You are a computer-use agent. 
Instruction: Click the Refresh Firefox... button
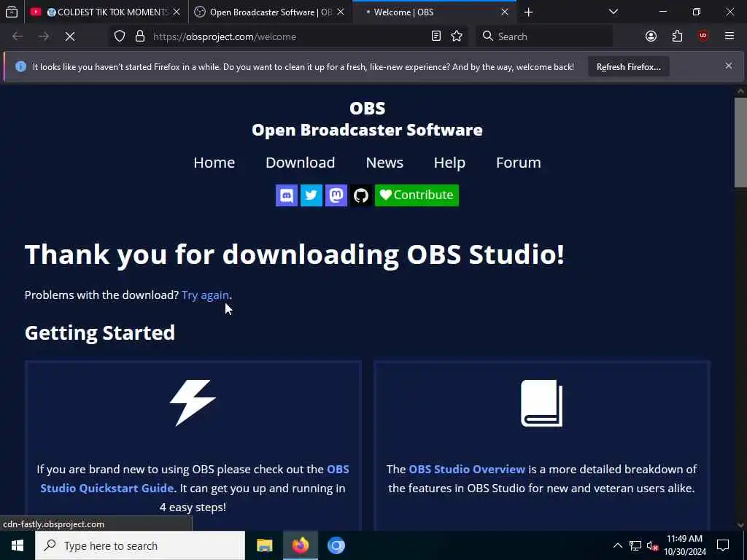(x=628, y=67)
